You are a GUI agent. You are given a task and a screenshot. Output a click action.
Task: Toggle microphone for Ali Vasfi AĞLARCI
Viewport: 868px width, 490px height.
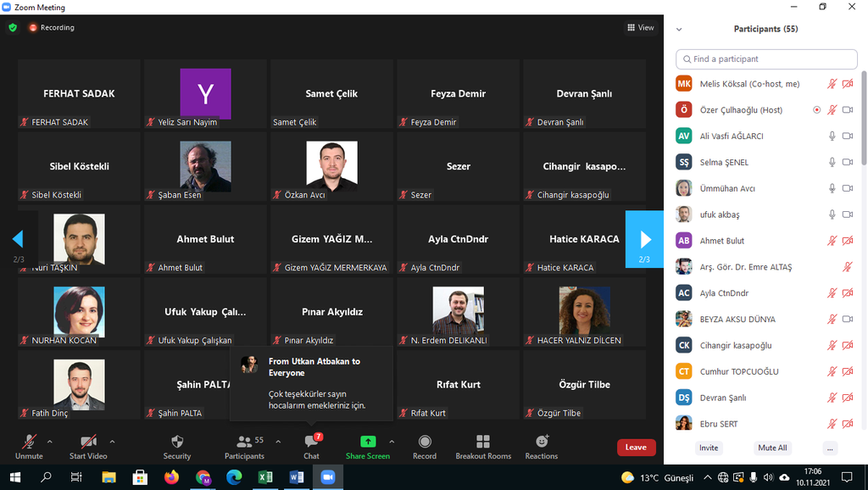coord(832,136)
